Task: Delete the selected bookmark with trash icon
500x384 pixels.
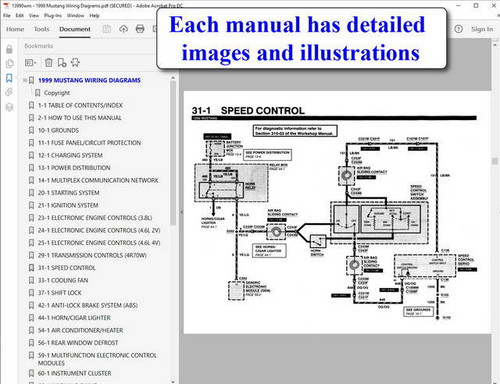Action: tap(49, 62)
